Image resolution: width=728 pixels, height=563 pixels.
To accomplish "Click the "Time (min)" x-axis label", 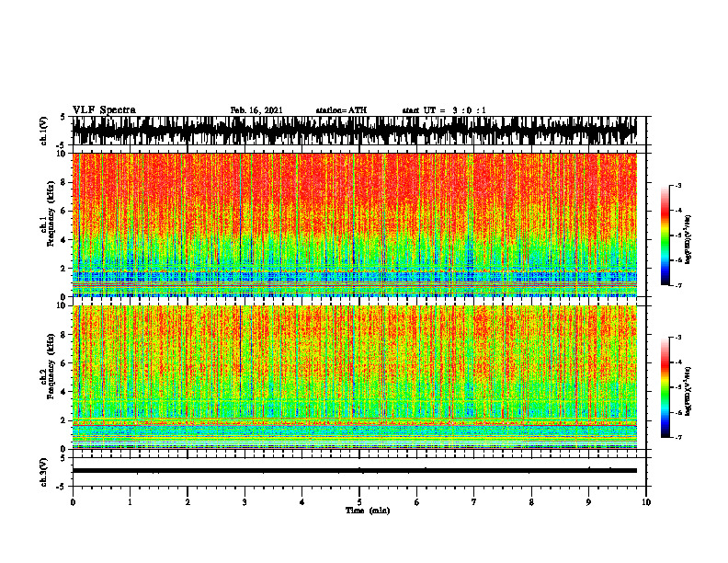I will point(368,511).
